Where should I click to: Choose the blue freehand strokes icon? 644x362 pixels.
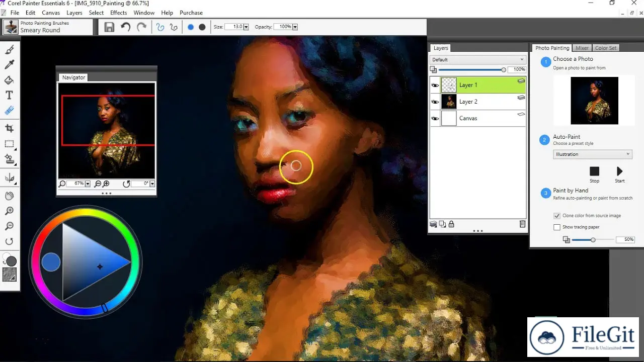point(160,27)
